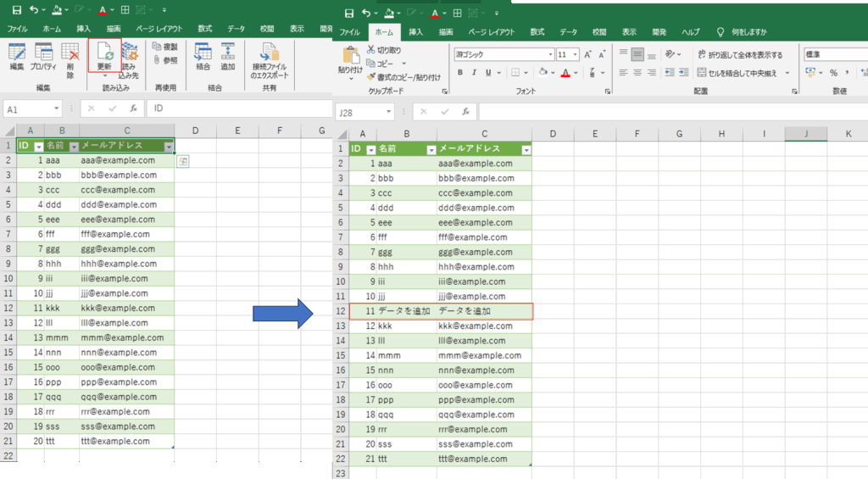Open ヘルプ tab in right window
868x479 pixels.
(690, 32)
